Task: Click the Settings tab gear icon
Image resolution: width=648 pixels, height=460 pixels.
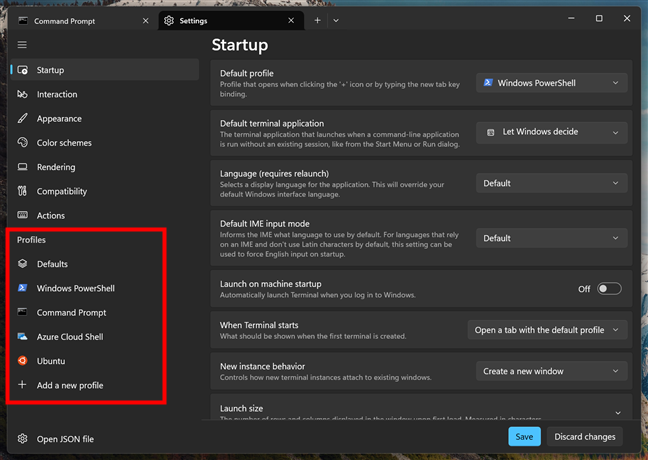Action: 169,21
